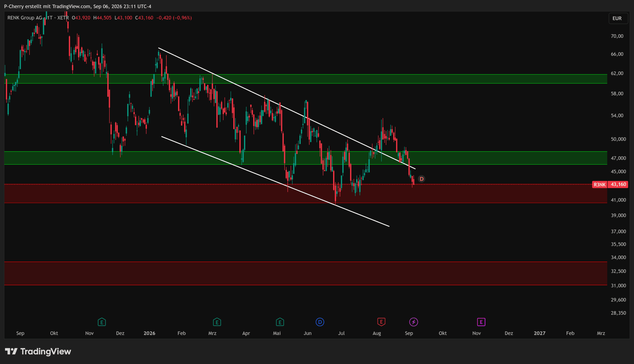Open the purple lightning event icon in September
Screen dimensions: 634x364
pos(414,322)
